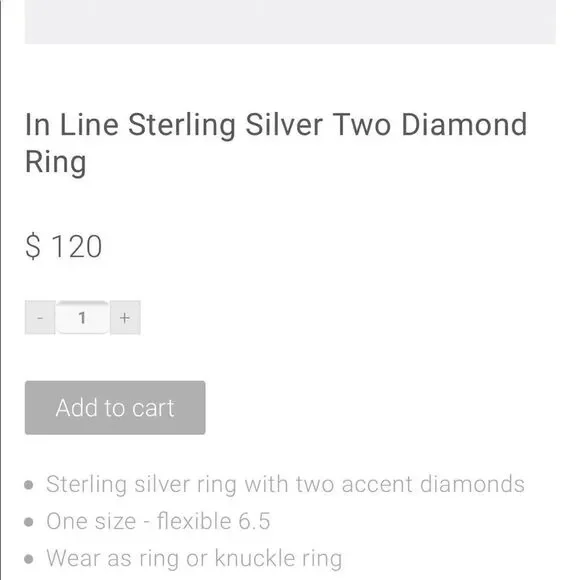Click the word Ring on title's second line
The width and height of the screenshot is (580, 580).
[x=55, y=162]
